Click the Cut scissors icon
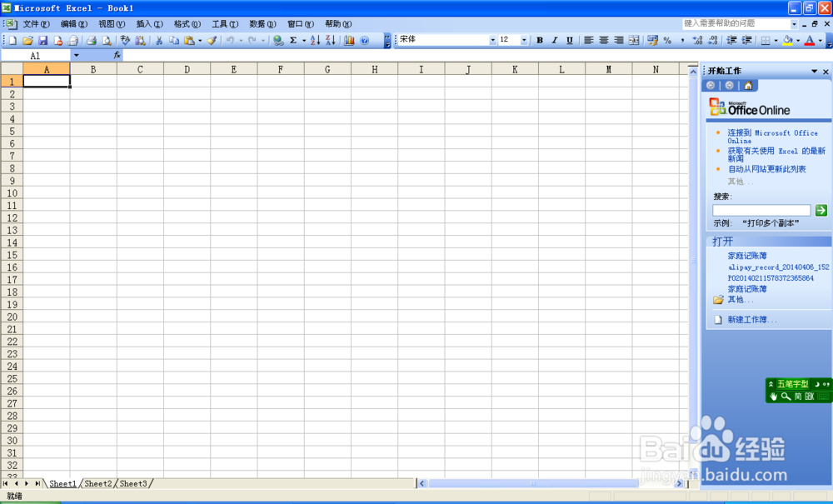 (x=158, y=40)
